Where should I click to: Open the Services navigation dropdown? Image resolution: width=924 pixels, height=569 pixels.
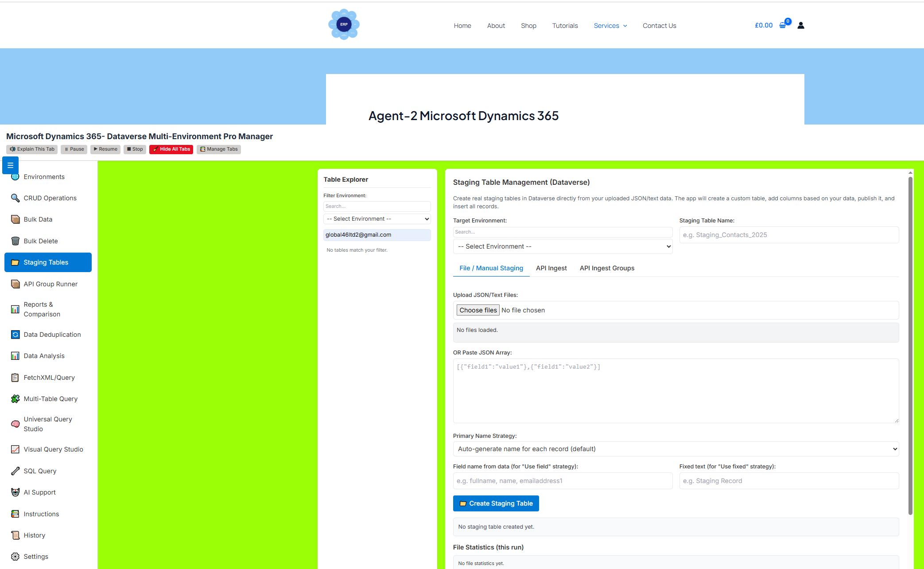click(x=610, y=25)
